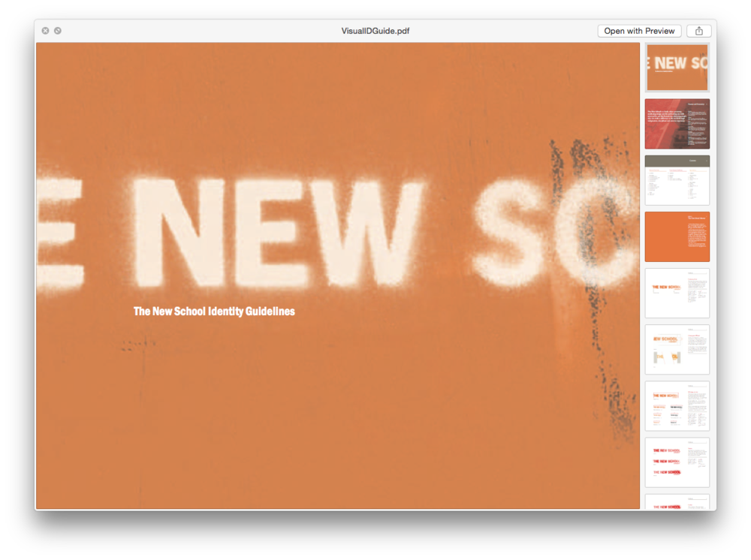751x560 pixels.
Task: Click the partially visible ninth thumbnail at bottom
Action: click(x=677, y=501)
